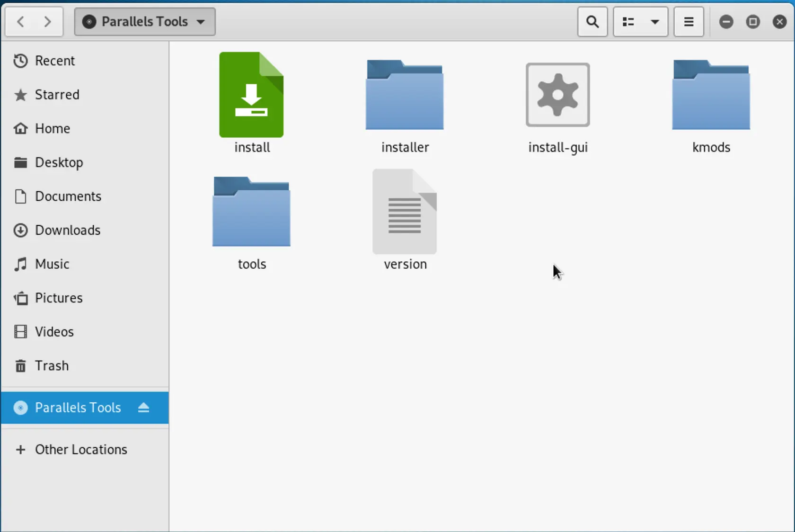
Task: Select the install-gui gear icon
Action: point(558,95)
